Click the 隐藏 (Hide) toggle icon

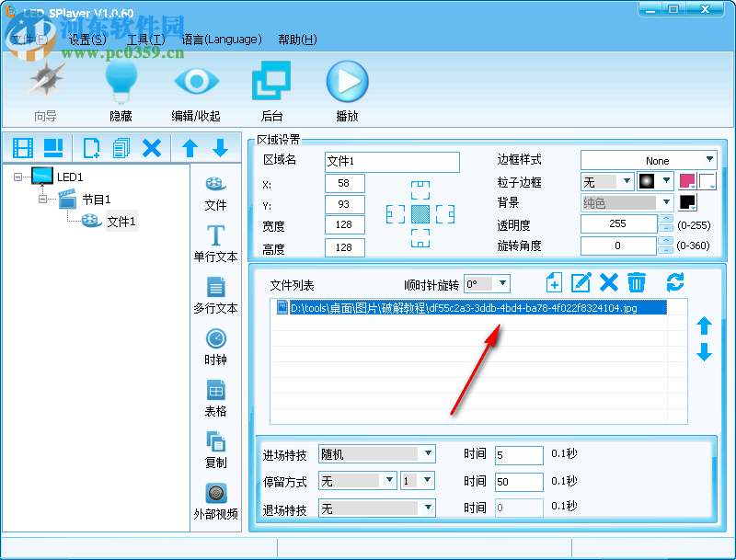click(x=121, y=83)
